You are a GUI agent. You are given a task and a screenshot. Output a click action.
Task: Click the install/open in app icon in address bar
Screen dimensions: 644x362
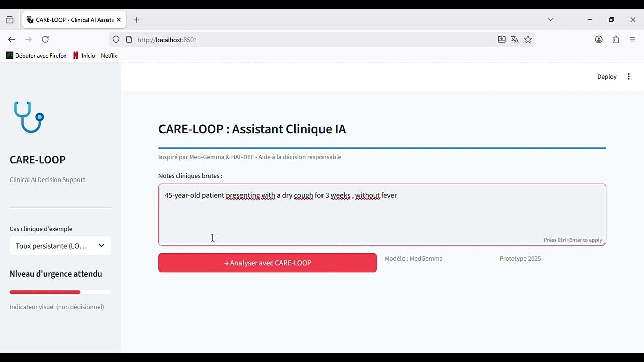click(502, 40)
